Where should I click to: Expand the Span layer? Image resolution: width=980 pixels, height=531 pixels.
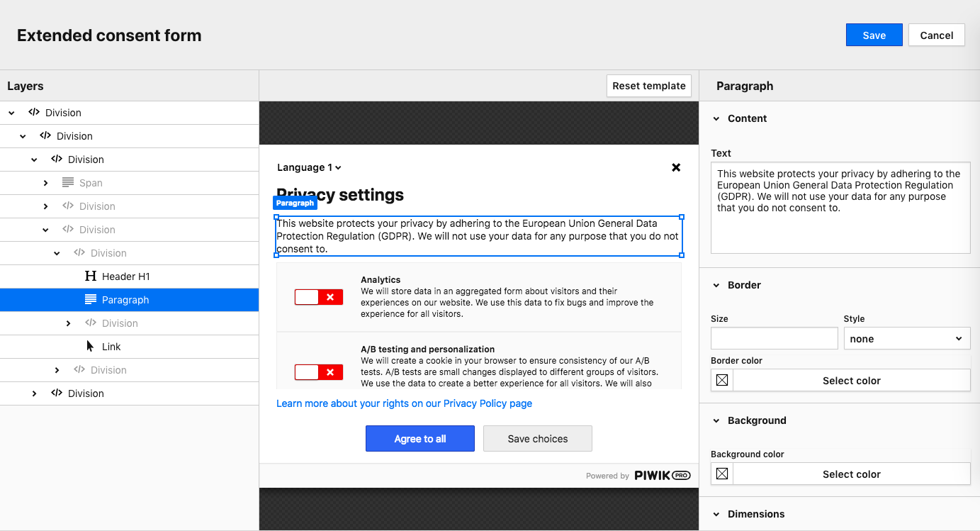click(x=45, y=183)
